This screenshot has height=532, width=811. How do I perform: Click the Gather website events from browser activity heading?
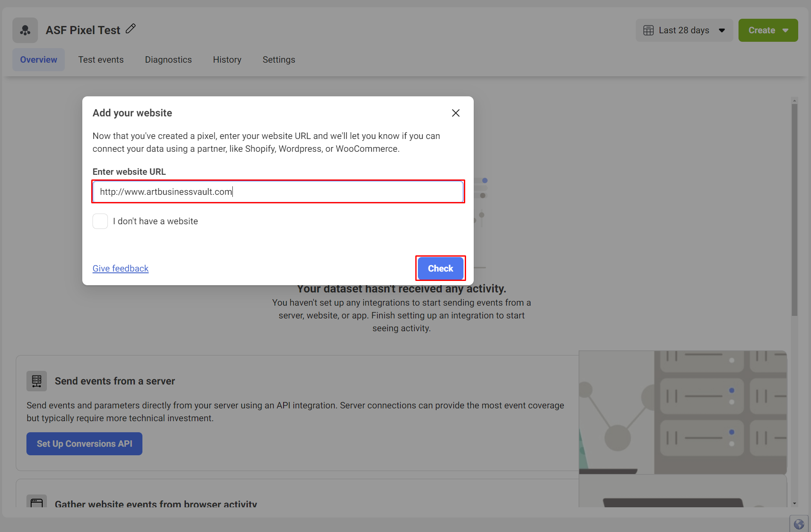click(x=156, y=503)
